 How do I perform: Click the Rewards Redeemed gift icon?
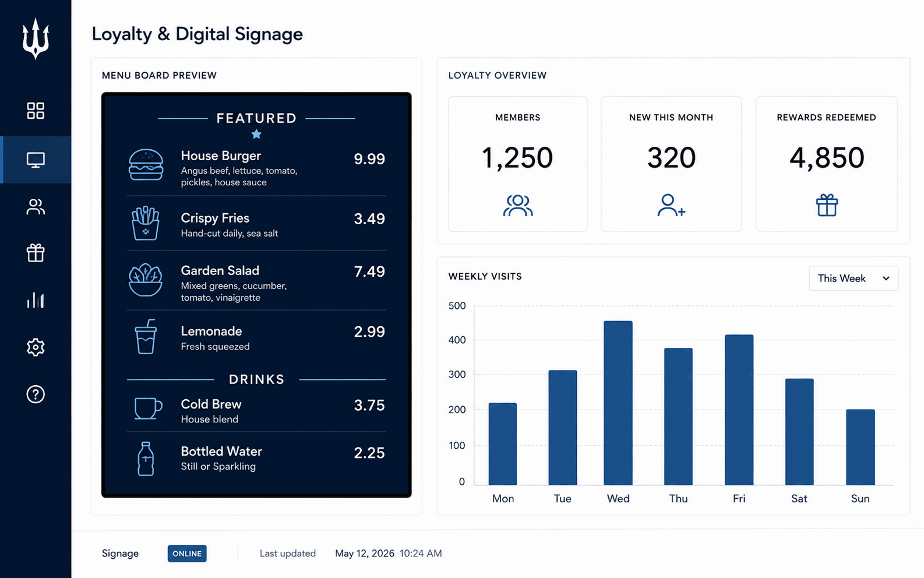pyautogui.click(x=827, y=205)
